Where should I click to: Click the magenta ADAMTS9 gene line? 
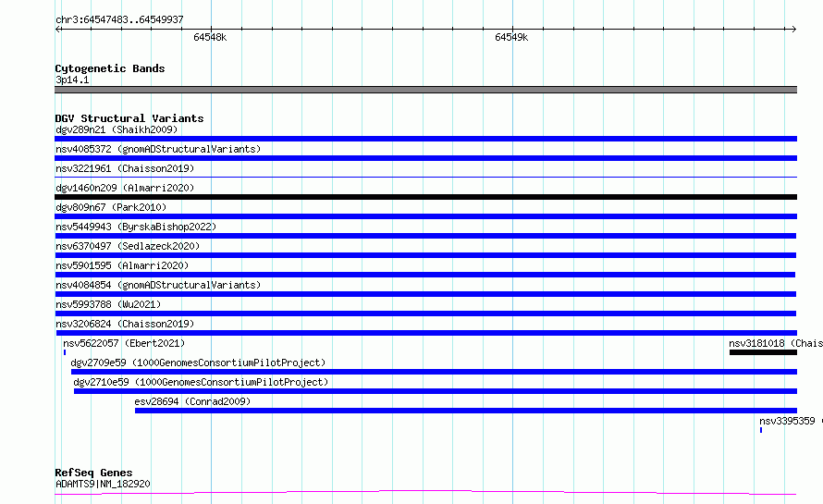(x=425, y=493)
